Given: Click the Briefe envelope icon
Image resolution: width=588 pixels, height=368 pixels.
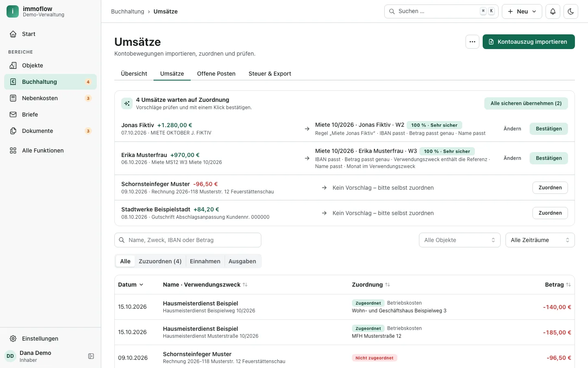Looking at the screenshot, I should [13, 114].
